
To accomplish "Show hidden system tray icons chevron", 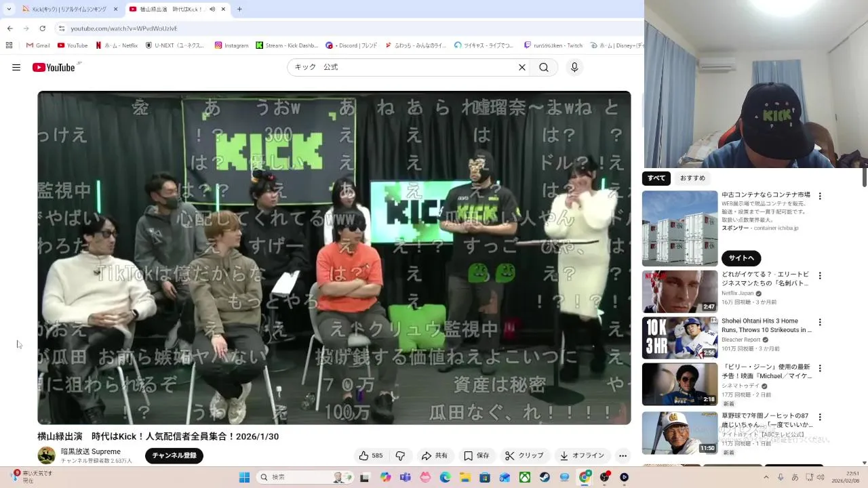I will [x=766, y=477].
